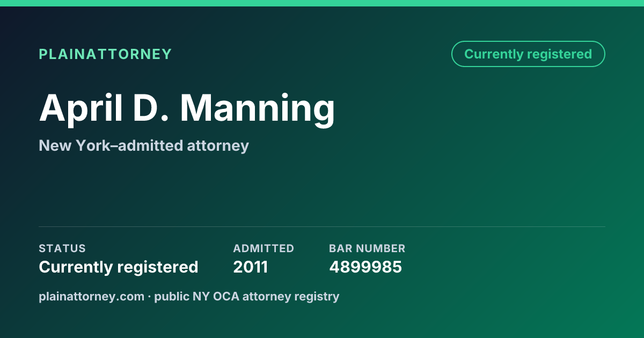The image size is (644, 338).
Task: Click the green accent bar at top
Action: (x=322, y=3)
